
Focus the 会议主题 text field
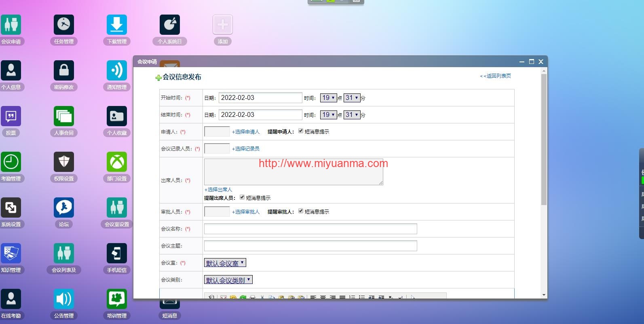tap(310, 246)
